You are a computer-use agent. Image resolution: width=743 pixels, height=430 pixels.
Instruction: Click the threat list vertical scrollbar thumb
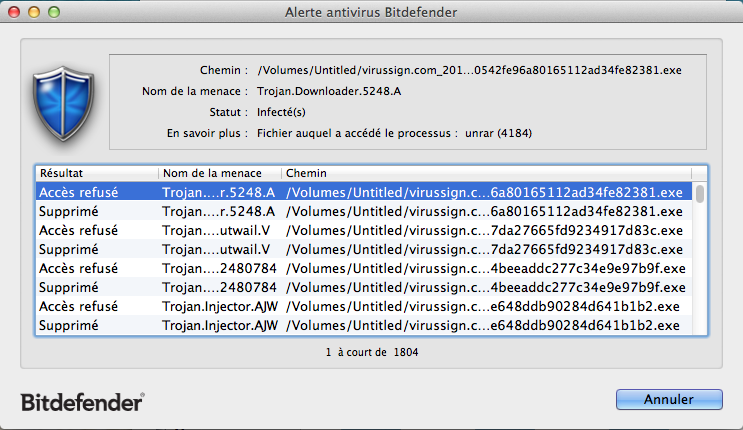pos(699,193)
